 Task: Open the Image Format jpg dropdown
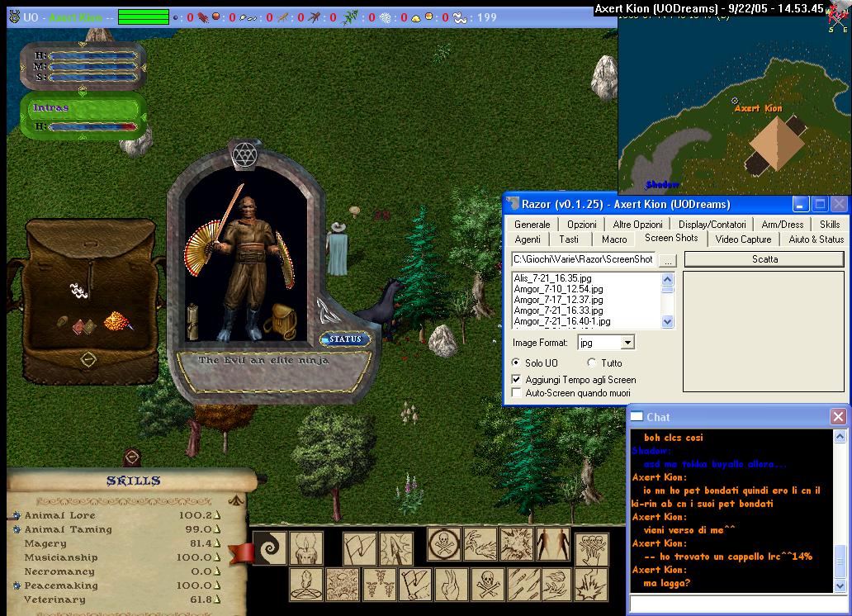(627, 343)
